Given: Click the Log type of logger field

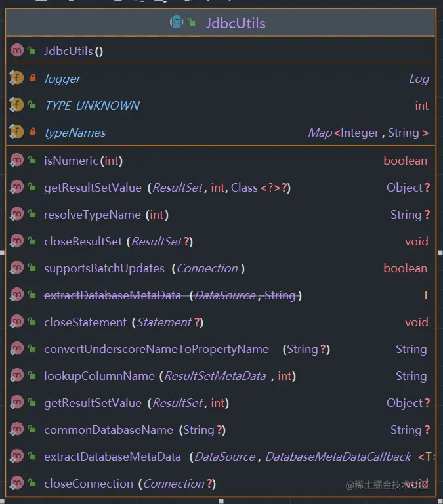Looking at the screenshot, I should point(419,79).
